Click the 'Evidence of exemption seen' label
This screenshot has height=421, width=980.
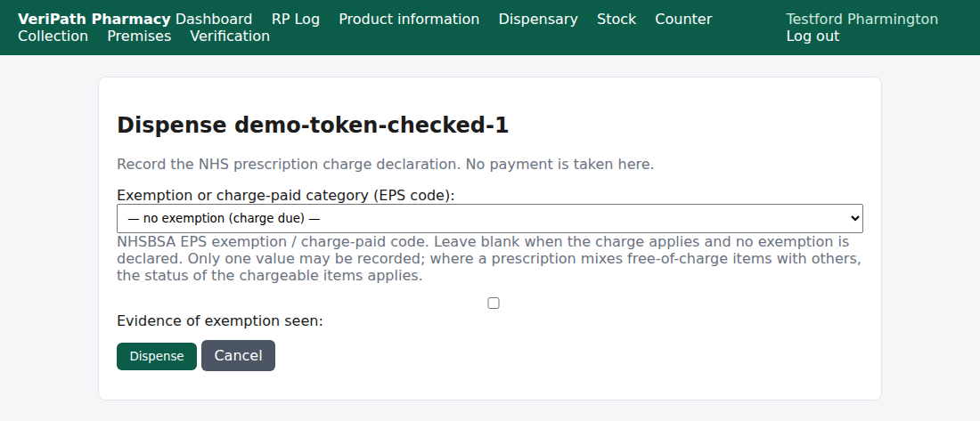220,321
